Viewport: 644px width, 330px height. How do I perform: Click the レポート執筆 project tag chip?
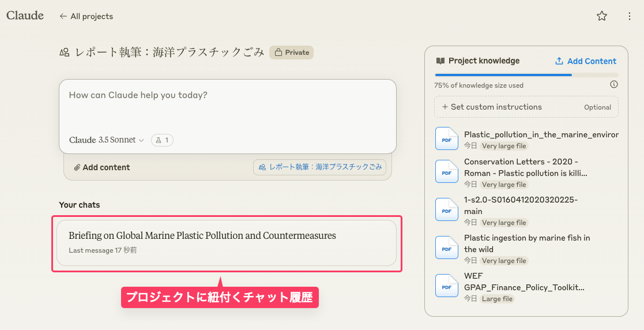pyautogui.click(x=319, y=167)
